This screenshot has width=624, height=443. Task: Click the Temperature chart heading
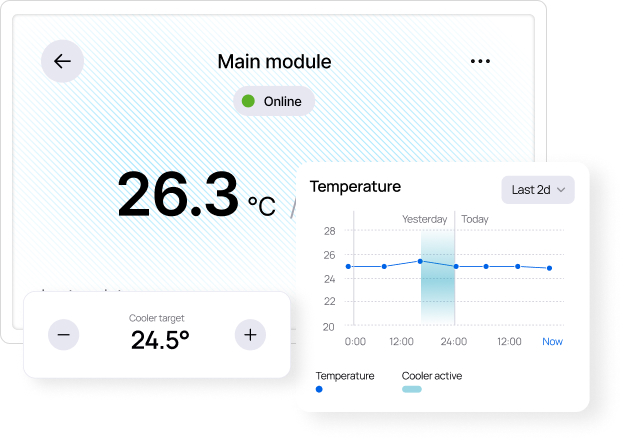click(x=355, y=186)
